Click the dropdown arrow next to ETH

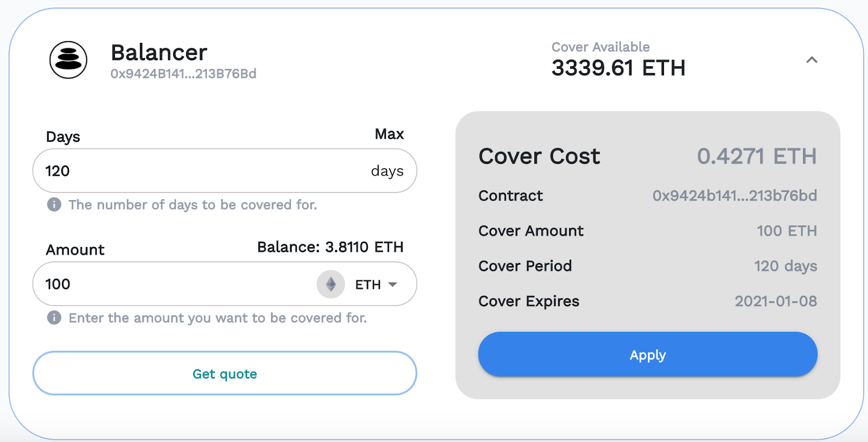[393, 285]
